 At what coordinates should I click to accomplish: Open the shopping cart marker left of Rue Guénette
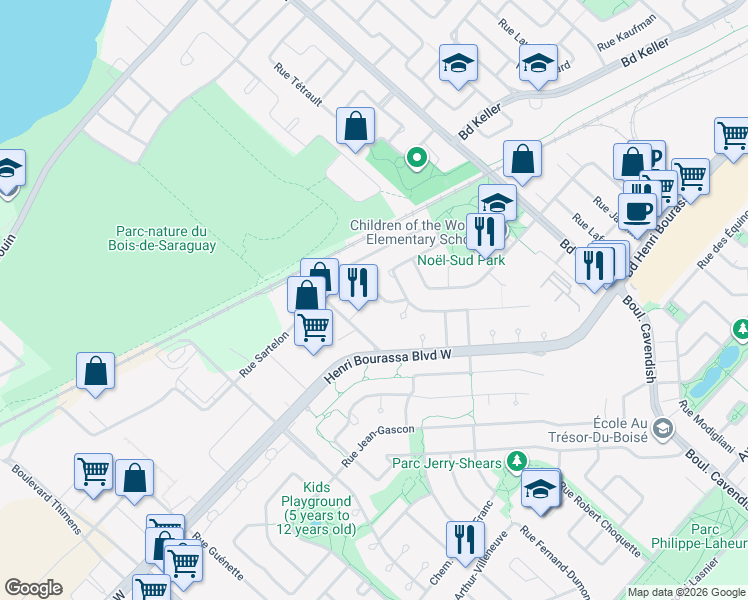[183, 567]
